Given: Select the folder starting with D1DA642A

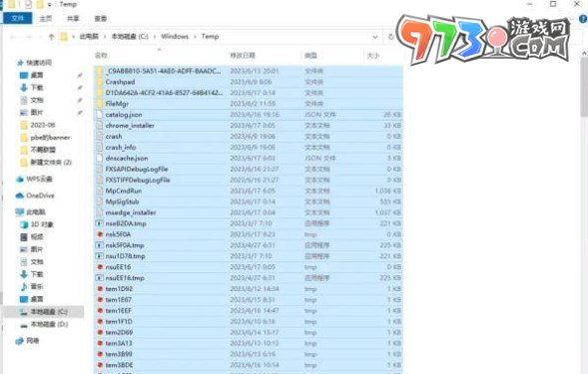Looking at the screenshot, I should pos(164,93).
